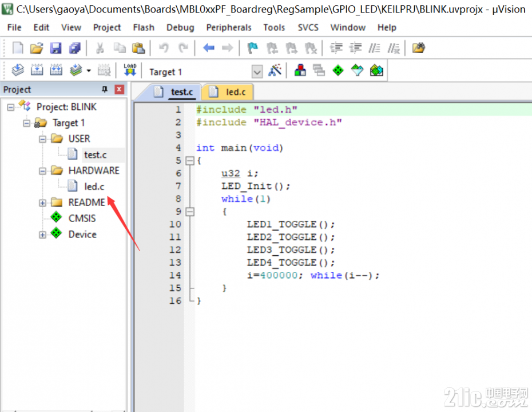Image resolution: width=532 pixels, height=412 pixels.
Task: Rebuild all target files
Action: coord(56,70)
